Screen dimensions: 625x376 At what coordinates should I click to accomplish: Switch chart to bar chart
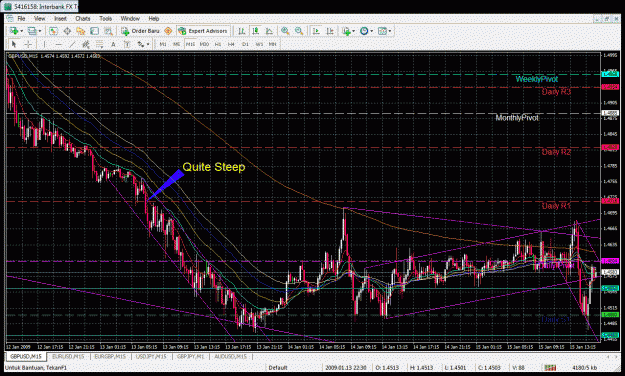click(242, 31)
